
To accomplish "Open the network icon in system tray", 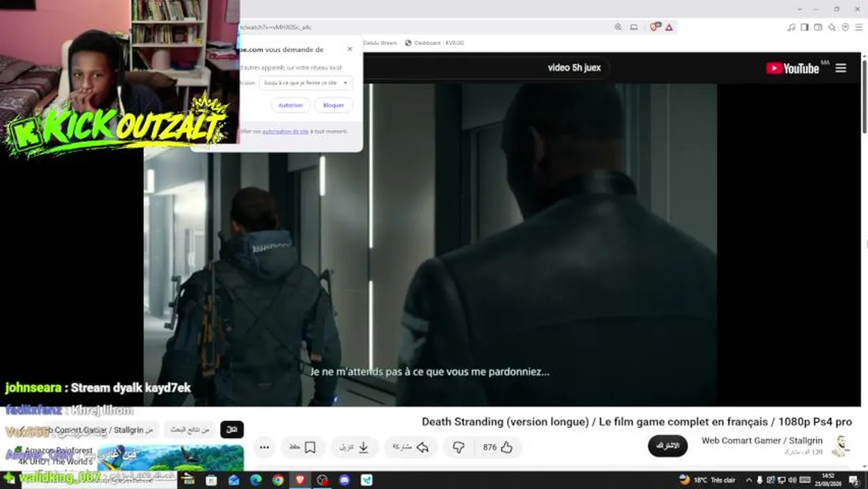I will 781,480.
